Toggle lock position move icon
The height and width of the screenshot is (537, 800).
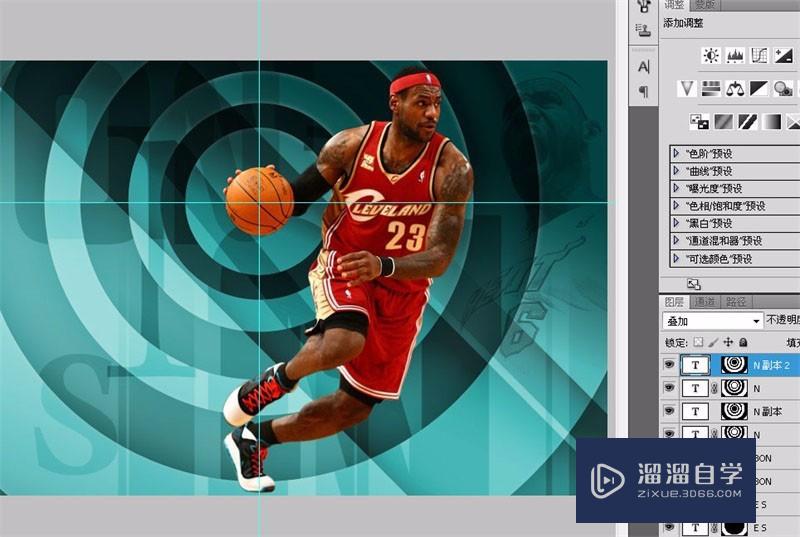[x=728, y=342]
